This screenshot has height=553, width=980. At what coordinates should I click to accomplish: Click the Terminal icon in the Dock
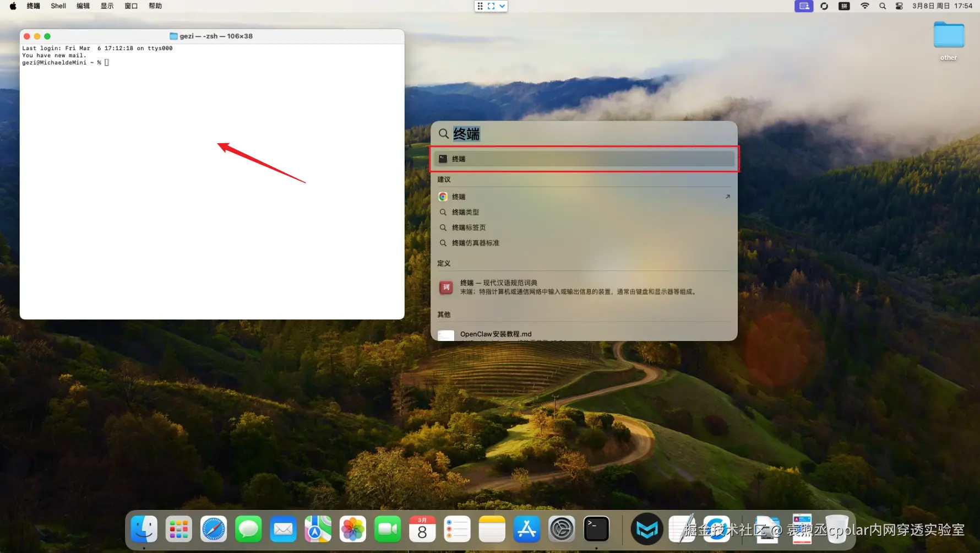pyautogui.click(x=596, y=529)
